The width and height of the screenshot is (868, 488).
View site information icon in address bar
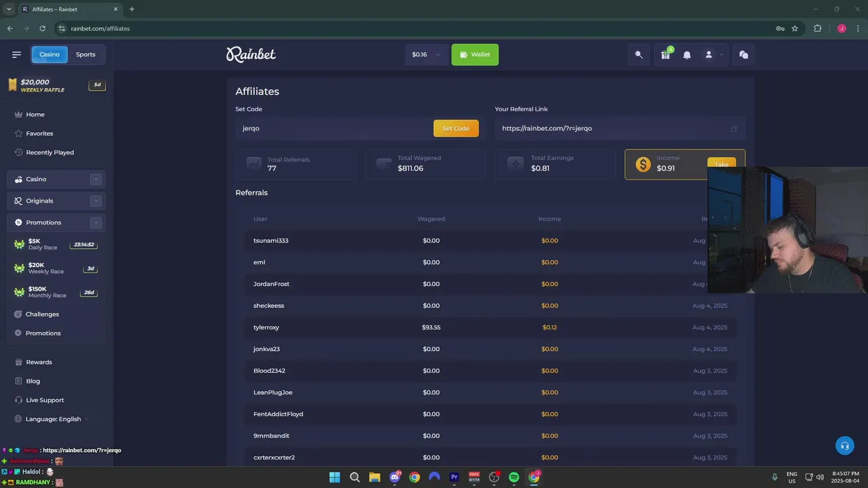pos(62,28)
